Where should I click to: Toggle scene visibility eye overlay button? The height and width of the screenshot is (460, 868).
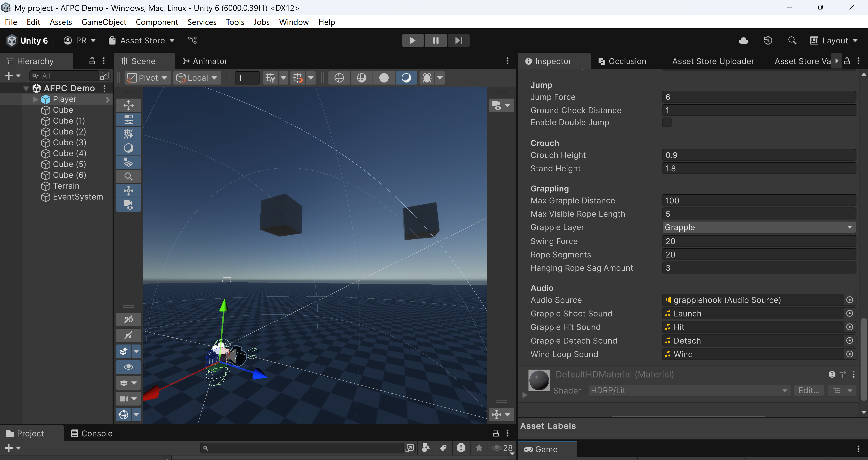point(128,367)
